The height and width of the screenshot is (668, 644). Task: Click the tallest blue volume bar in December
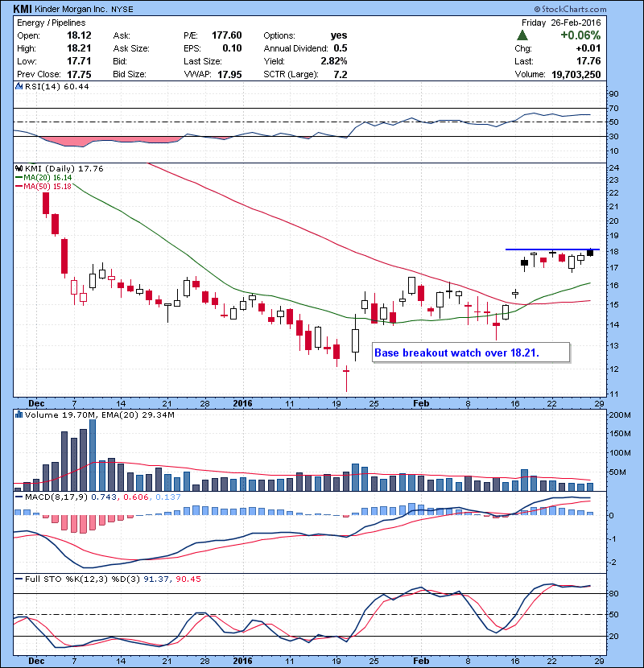point(93,455)
